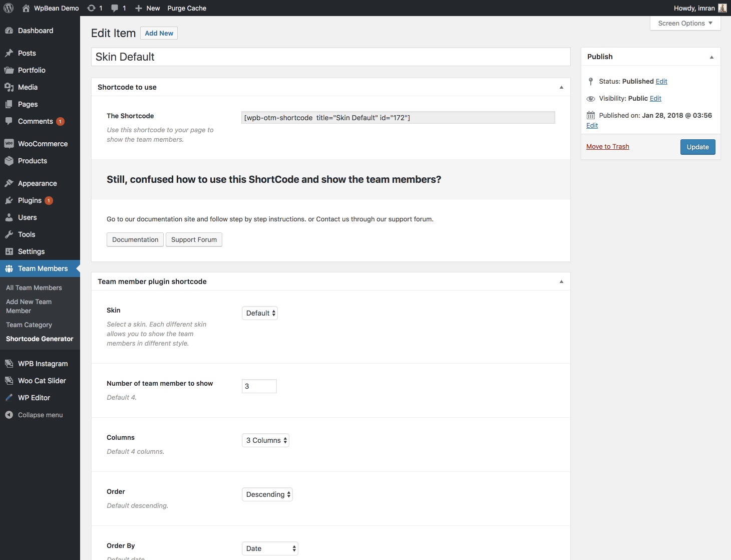
Task: Open the Skin dropdown
Action: (260, 313)
